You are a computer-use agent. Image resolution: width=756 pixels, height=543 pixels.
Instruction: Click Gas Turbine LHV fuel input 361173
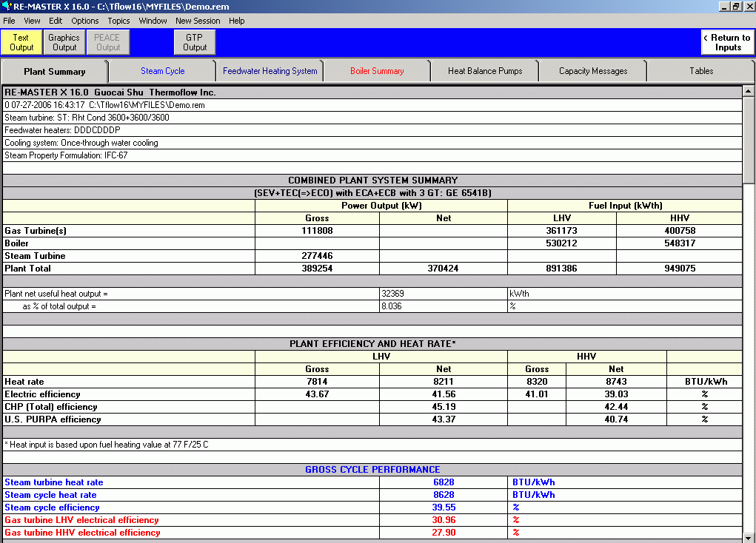click(561, 231)
